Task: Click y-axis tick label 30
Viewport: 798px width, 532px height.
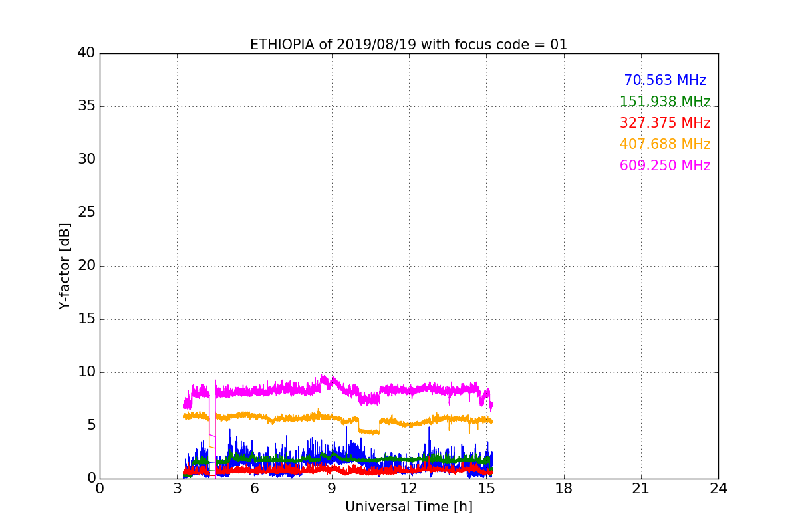Action: 86,160
